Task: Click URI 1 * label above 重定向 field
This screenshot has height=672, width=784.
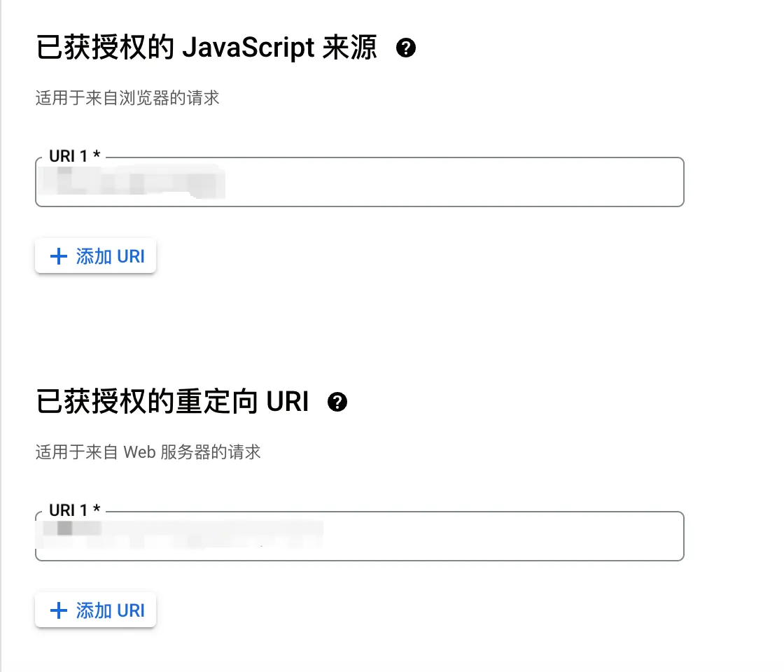Action: tap(74, 510)
